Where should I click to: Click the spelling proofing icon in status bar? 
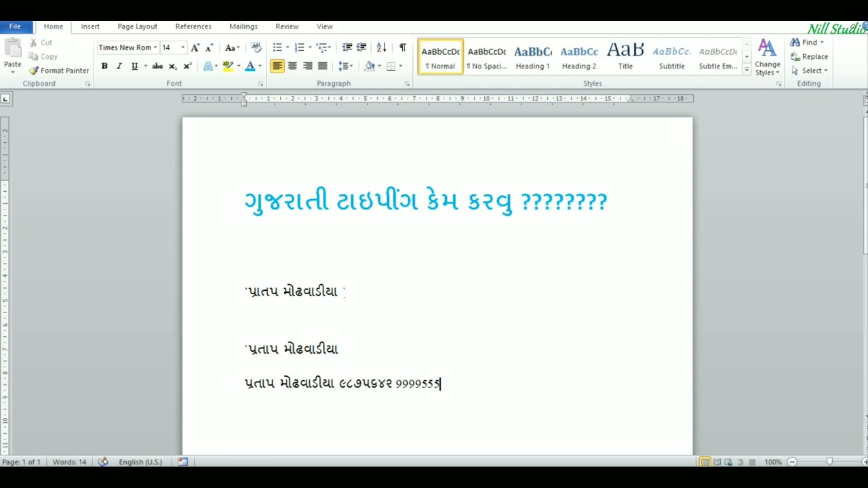[102, 462]
